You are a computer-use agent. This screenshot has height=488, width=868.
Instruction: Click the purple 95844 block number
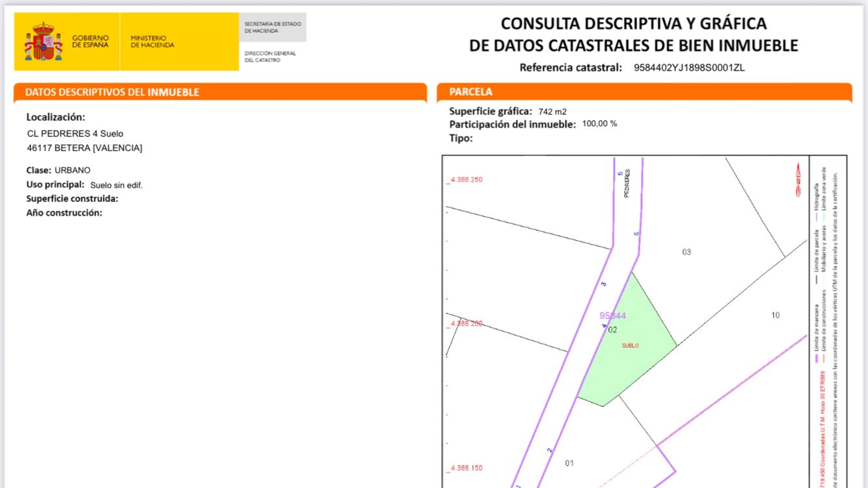pyautogui.click(x=612, y=316)
